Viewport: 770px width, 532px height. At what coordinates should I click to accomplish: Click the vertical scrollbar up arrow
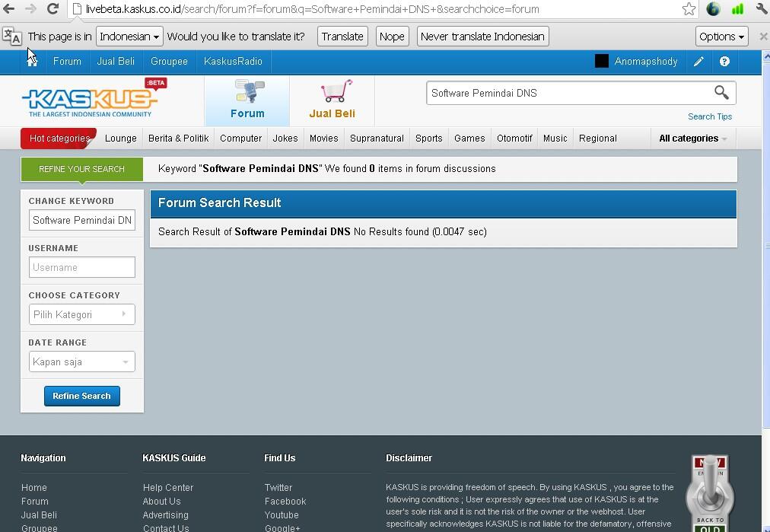(765, 56)
